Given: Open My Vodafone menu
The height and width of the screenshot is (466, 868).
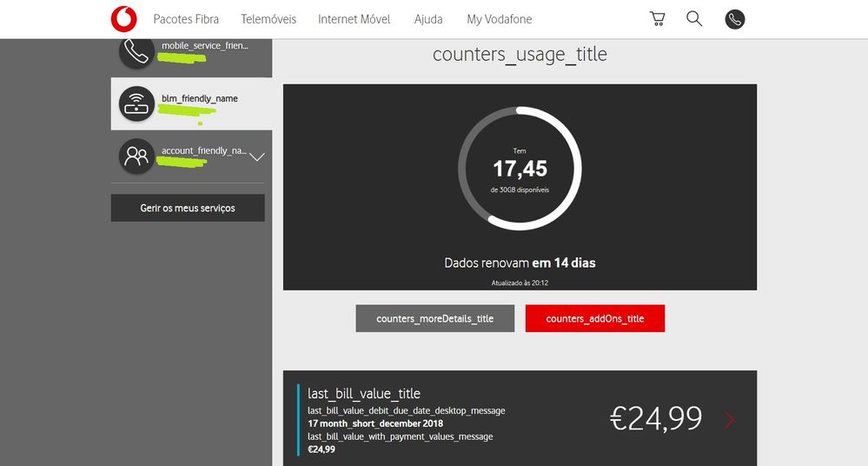Looking at the screenshot, I should (x=499, y=19).
